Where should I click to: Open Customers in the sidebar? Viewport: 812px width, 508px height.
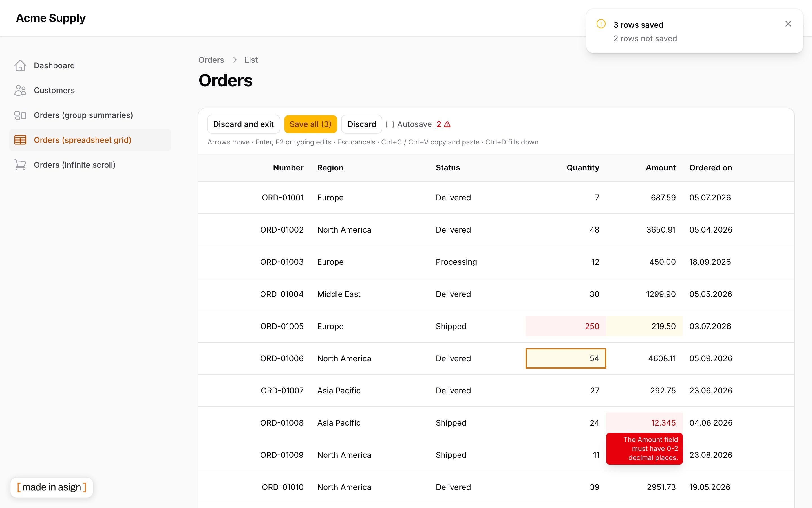90,90
